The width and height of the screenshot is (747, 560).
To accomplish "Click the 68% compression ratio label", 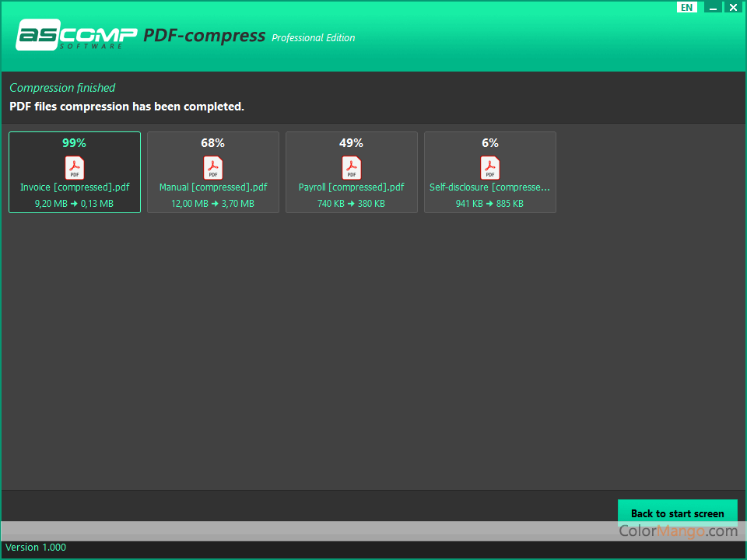I will pyautogui.click(x=213, y=143).
